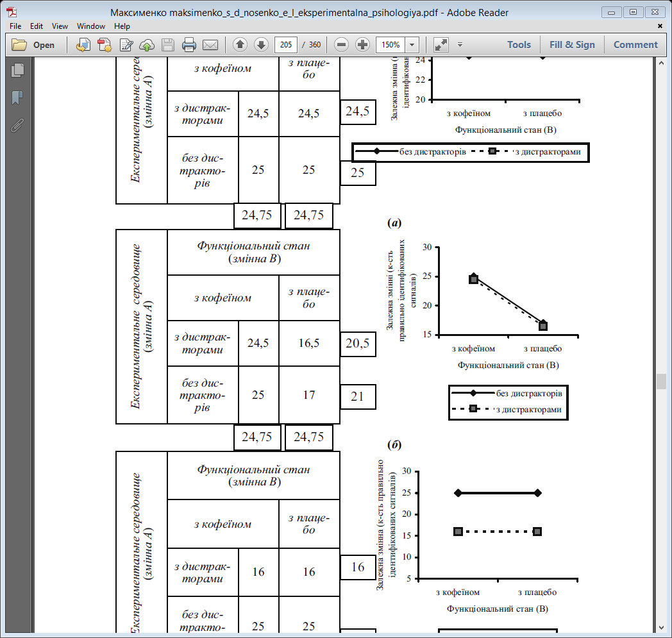
Task: Click the page number input field
Action: click(x=286, y=44)
